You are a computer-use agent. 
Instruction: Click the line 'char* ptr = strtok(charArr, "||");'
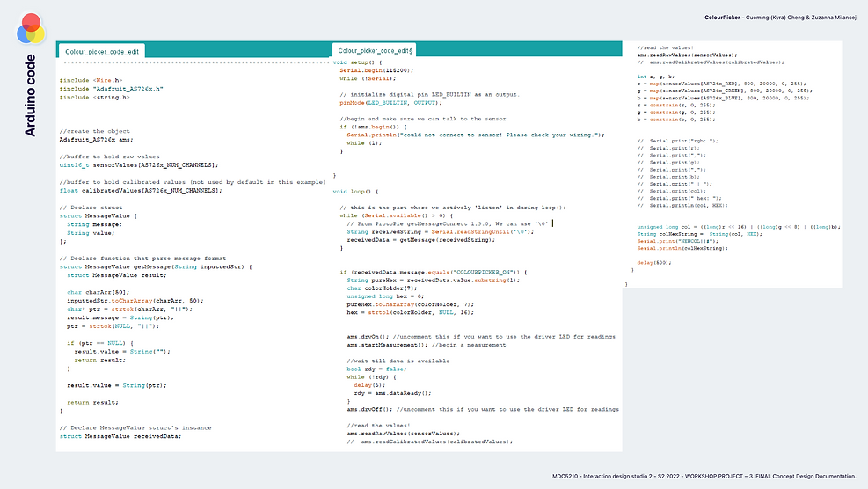coord(129,309)
